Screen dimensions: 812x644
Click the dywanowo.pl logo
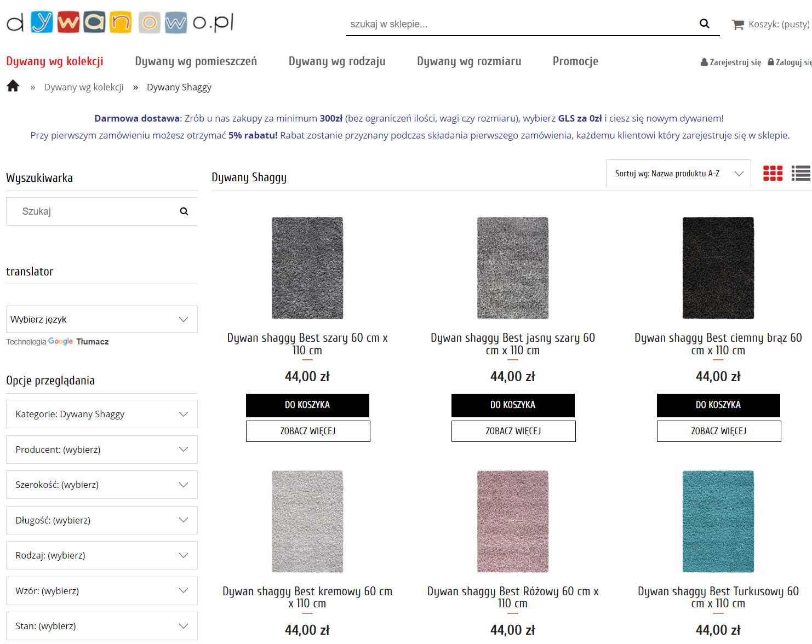point(120,22)
